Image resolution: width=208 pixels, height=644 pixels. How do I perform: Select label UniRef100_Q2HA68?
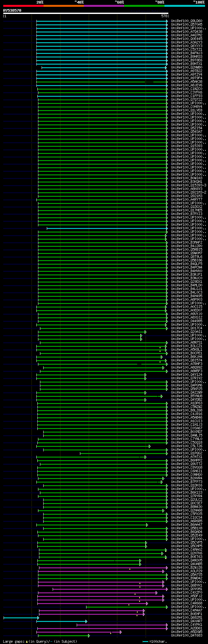point(187,511)
